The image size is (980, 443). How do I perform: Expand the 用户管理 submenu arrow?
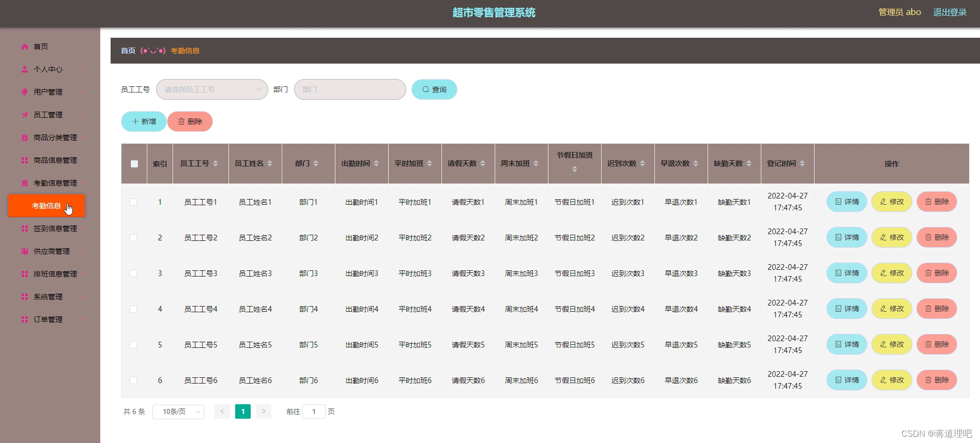tap(81, 92)
